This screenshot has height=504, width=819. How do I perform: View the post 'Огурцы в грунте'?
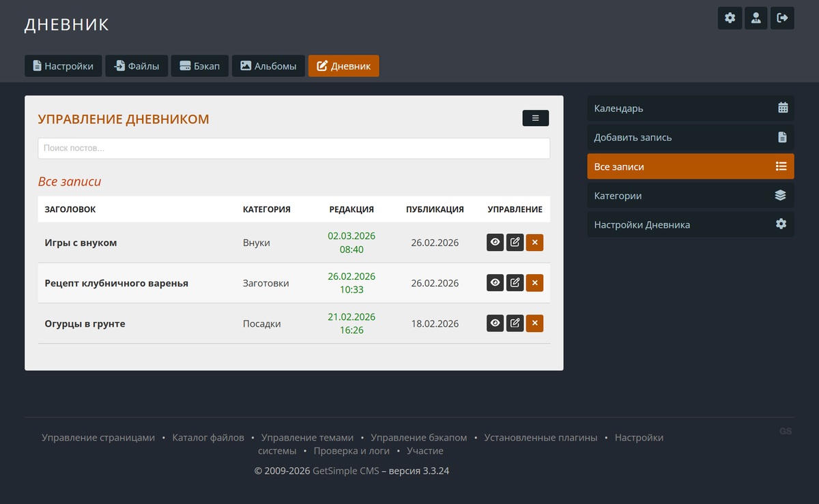495,323
